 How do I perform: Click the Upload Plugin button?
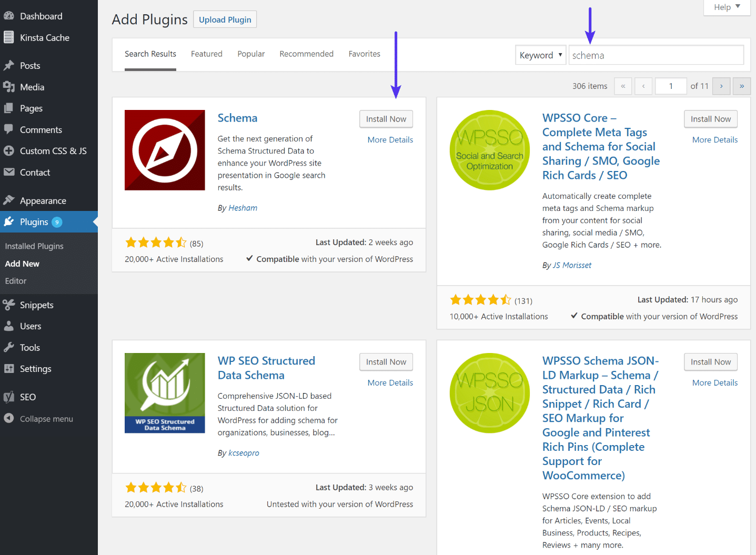point(225,19)
